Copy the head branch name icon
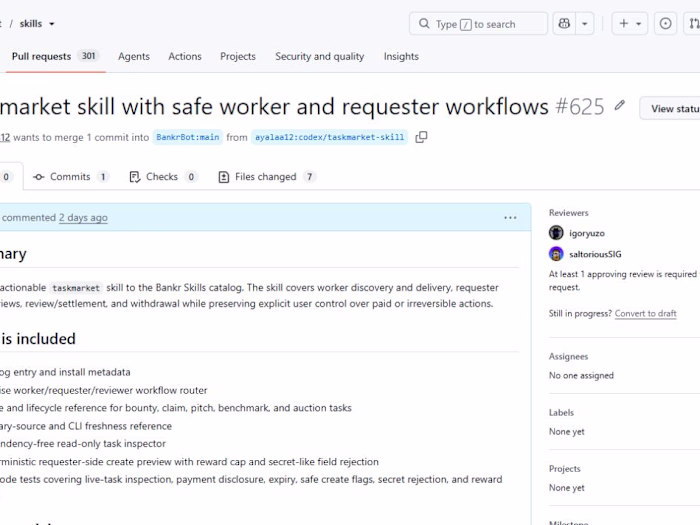 (421, 137)
